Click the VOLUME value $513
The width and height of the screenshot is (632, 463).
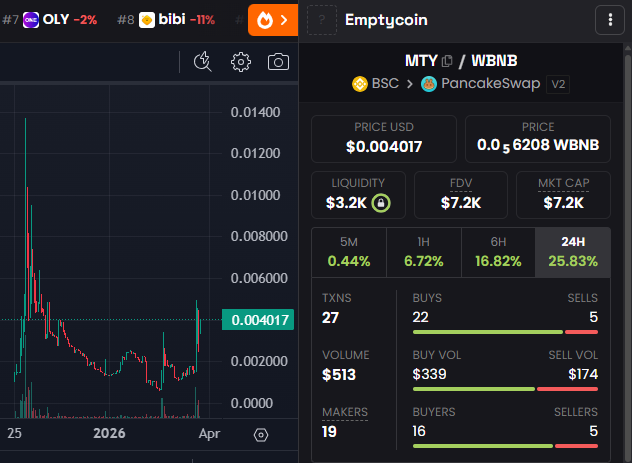pos(339,375)
